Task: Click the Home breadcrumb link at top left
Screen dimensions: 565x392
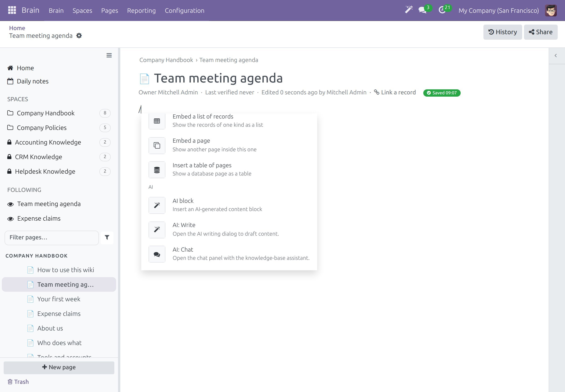Action: 17,28
